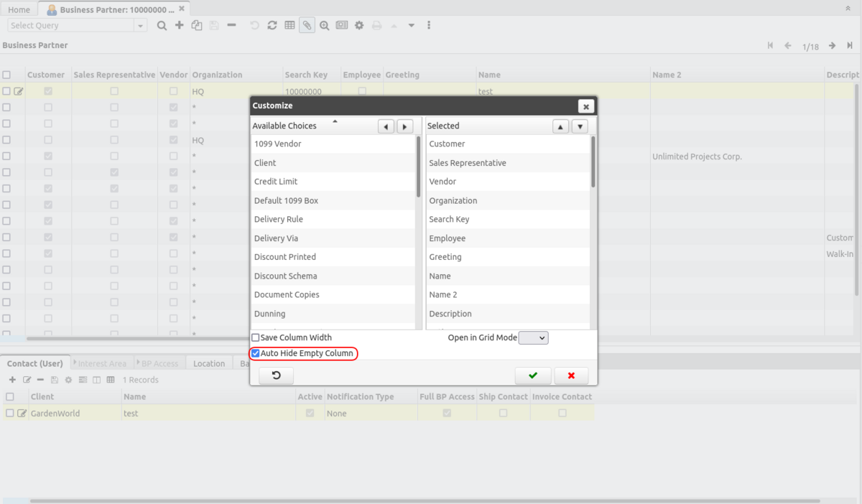Click the red X cancel button
This screenshot has height=504, width=862.
click(571, 375)
